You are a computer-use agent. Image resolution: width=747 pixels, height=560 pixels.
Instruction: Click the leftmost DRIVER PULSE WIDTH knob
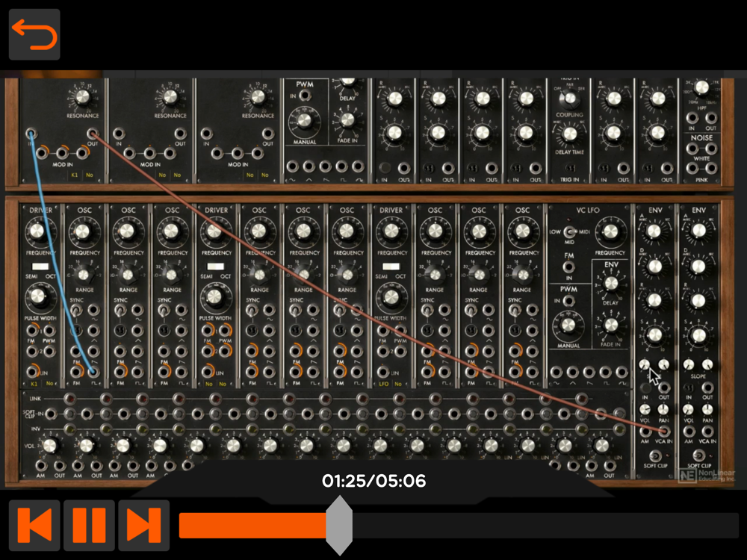(37, 296)
